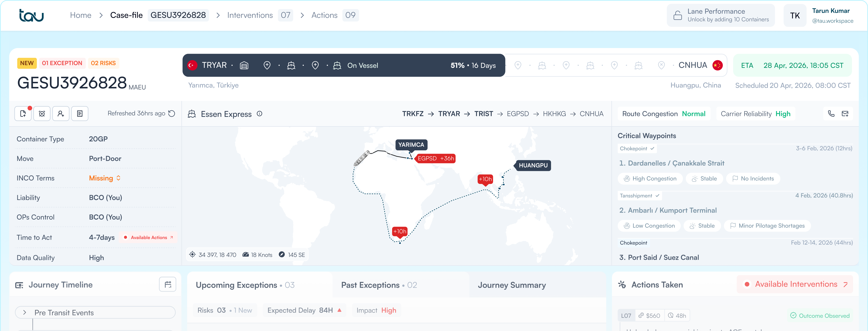Click Available Actions link
This screenshot has width=868, height=331.
pos(149,237)
